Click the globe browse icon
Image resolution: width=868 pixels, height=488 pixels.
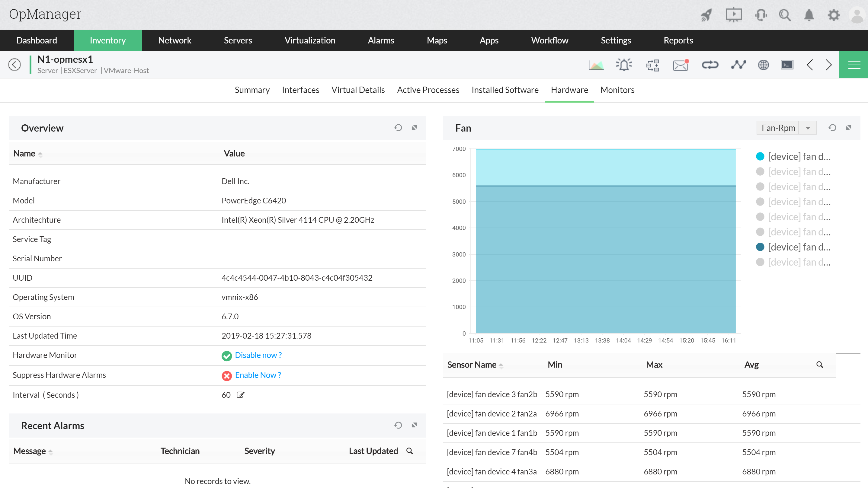[763, 65]
